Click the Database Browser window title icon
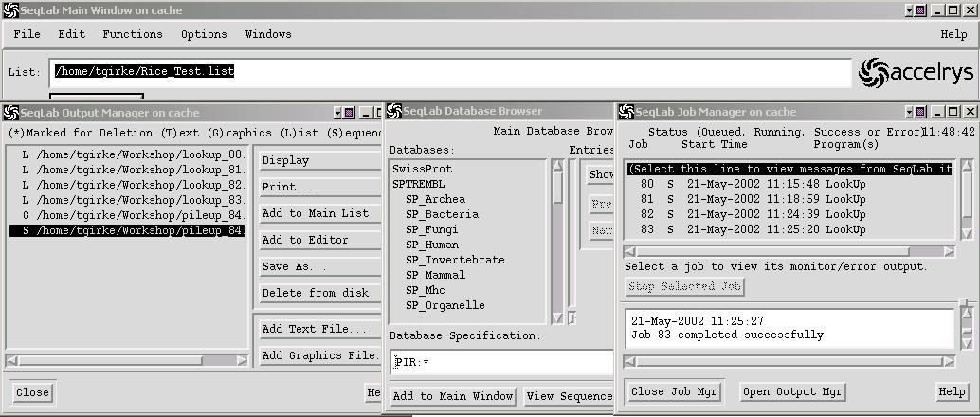Screen dimensions: 980x417 [393, 111]
